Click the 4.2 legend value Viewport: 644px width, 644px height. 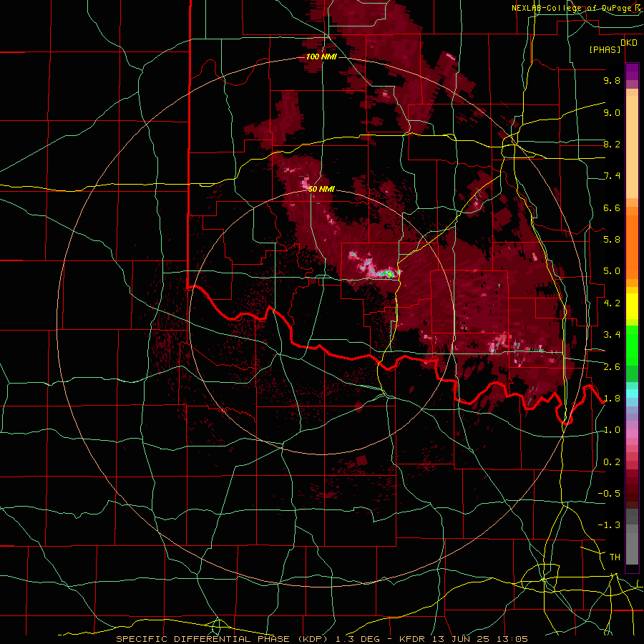coord(612,303)
